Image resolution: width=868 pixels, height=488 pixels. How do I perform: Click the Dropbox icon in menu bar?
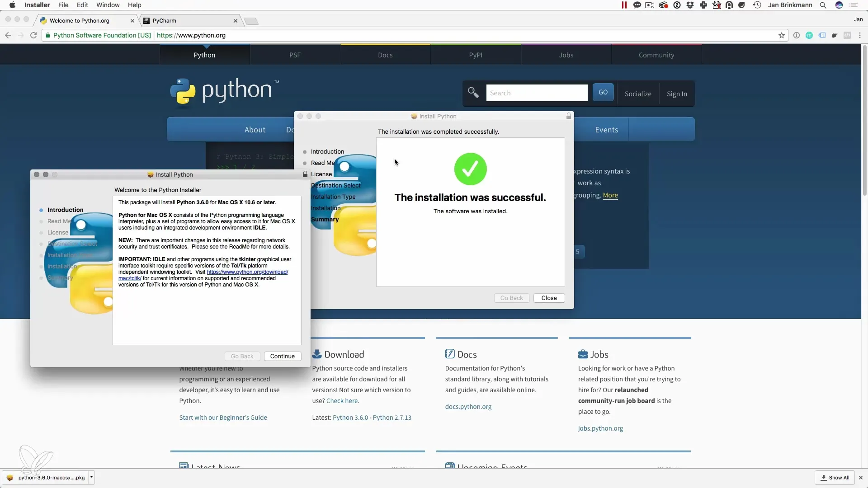tap(690, 5)
